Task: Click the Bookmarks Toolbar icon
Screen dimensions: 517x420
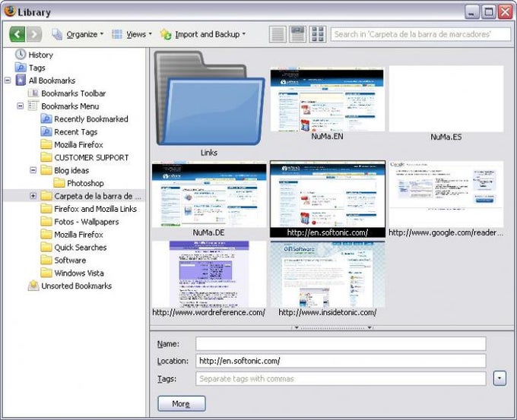Action: tap(33, 93)
